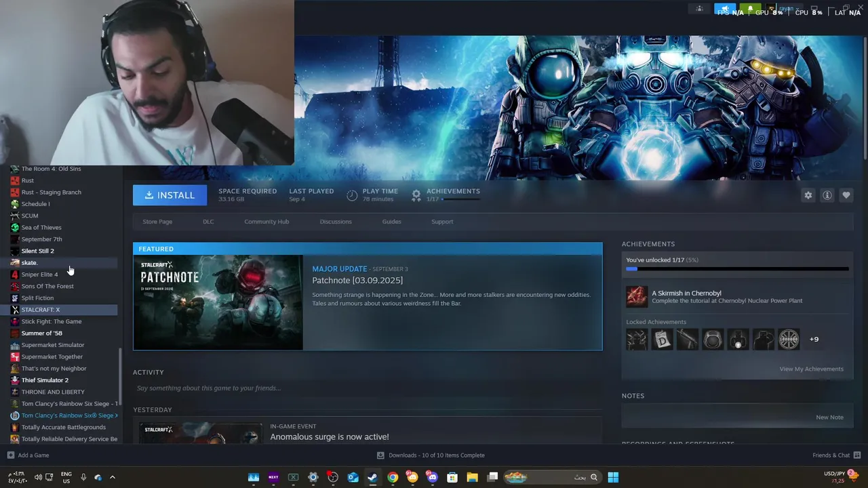Click the achievements unlocked progress bar
Screen dimensions: 868x488
click(737, 269)
